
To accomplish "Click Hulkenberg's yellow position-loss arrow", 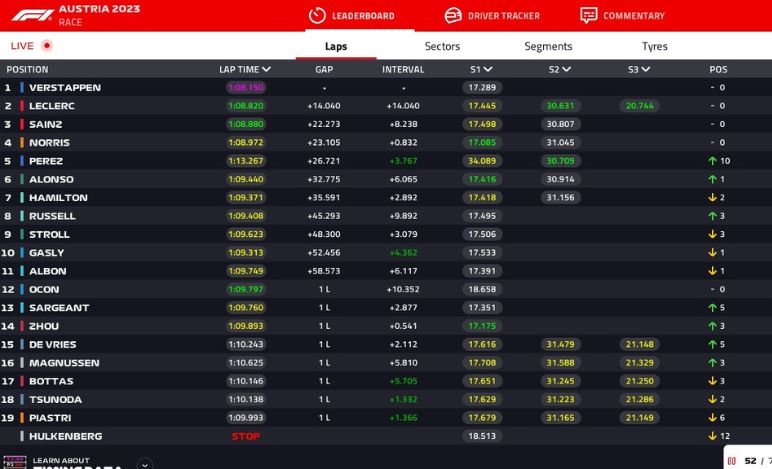I will (712, 436).
